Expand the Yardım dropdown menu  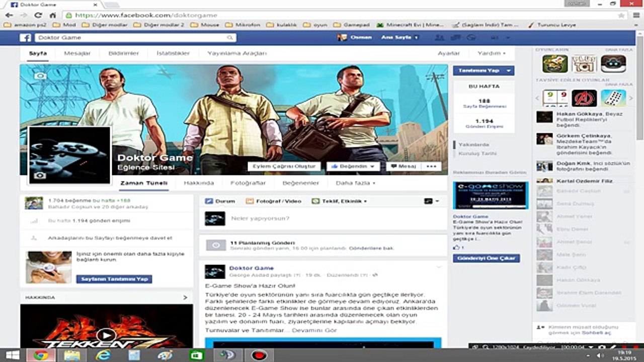click(491, 53)
